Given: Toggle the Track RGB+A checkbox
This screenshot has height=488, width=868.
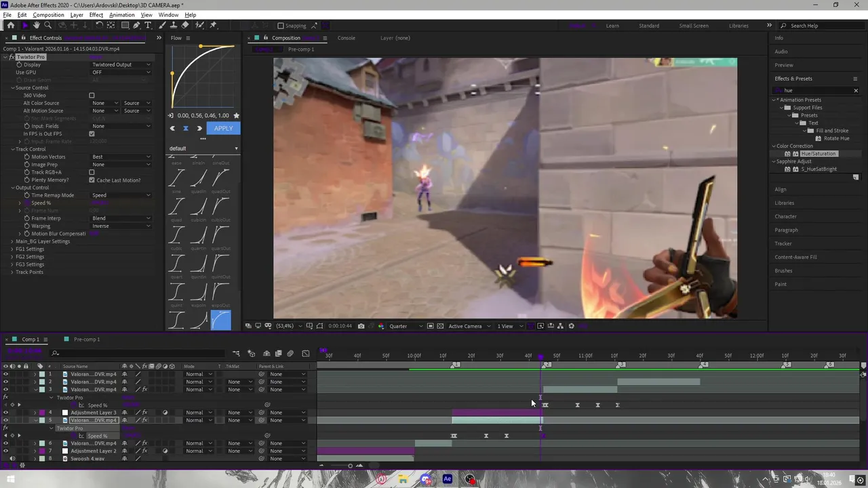Looking at the screenshot, I should (x=92, y=172).
